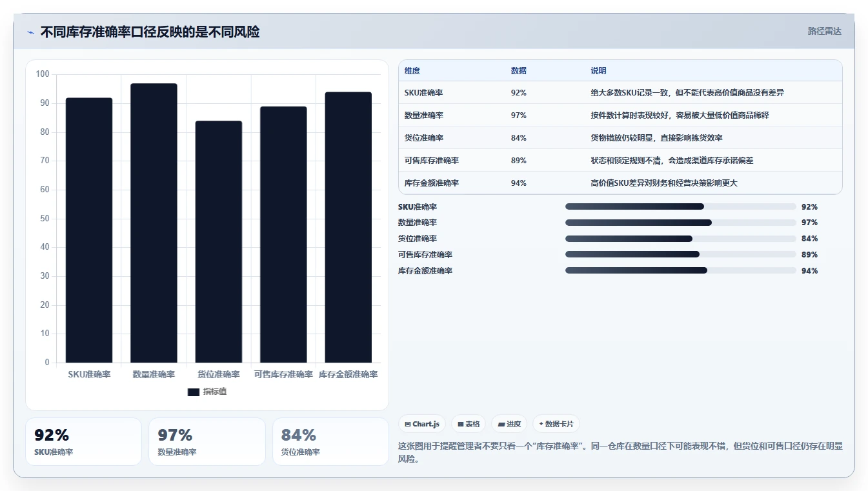868x491 pixels.
Task: Click the 进度 tag
Action: (509, 424)
